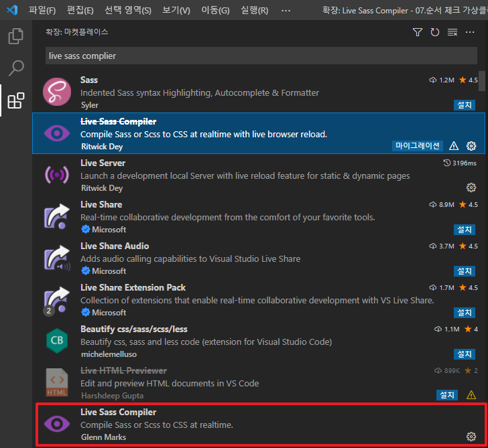Expand hidden menu items ellipsis in menu bar
The image size is (488, 448).
coord(286,10)
